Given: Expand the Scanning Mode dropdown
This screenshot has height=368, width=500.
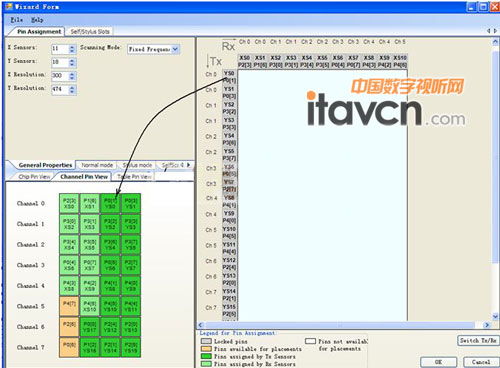Looking at the screenshot, I should (175, 49).
